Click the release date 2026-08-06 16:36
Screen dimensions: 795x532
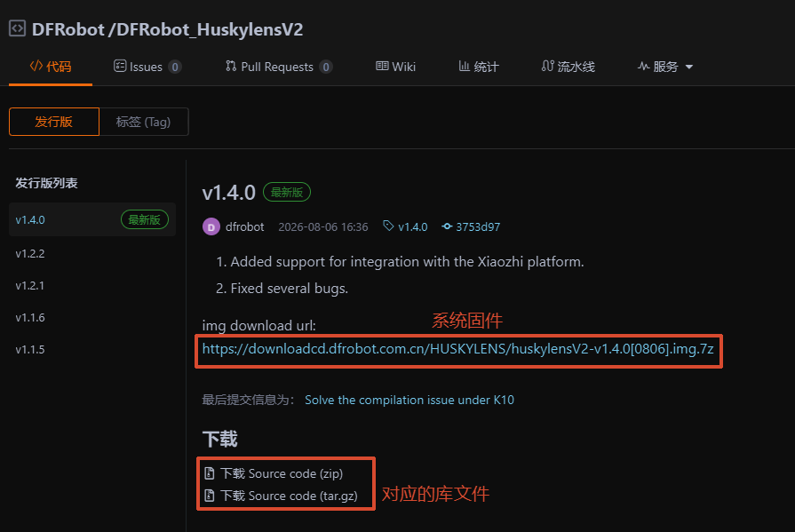pos(323,226)
